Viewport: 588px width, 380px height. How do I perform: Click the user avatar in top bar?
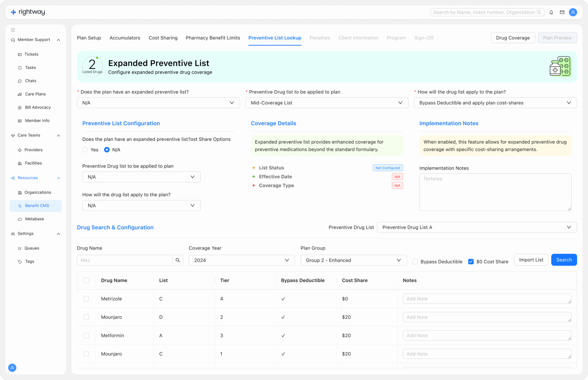[x=573, y=12]
